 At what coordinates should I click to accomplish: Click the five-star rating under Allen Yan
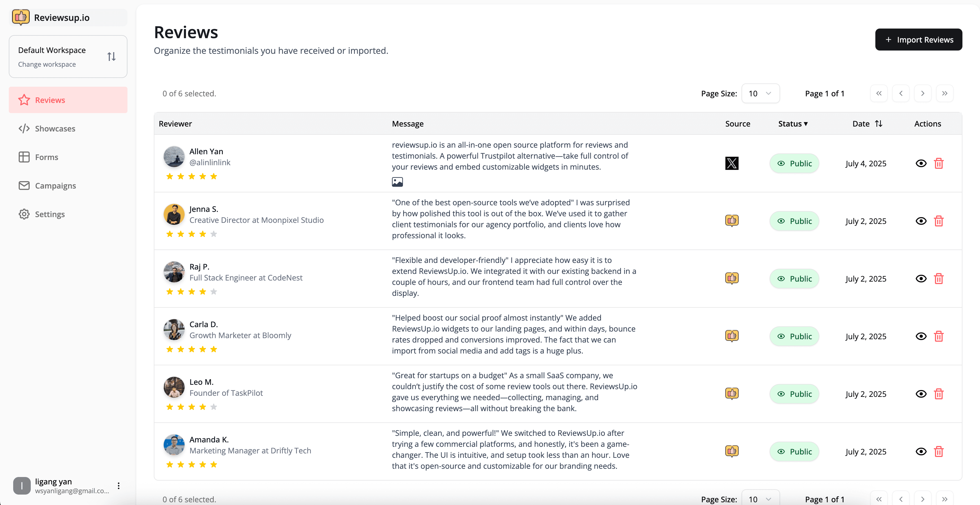coord(192,176)
